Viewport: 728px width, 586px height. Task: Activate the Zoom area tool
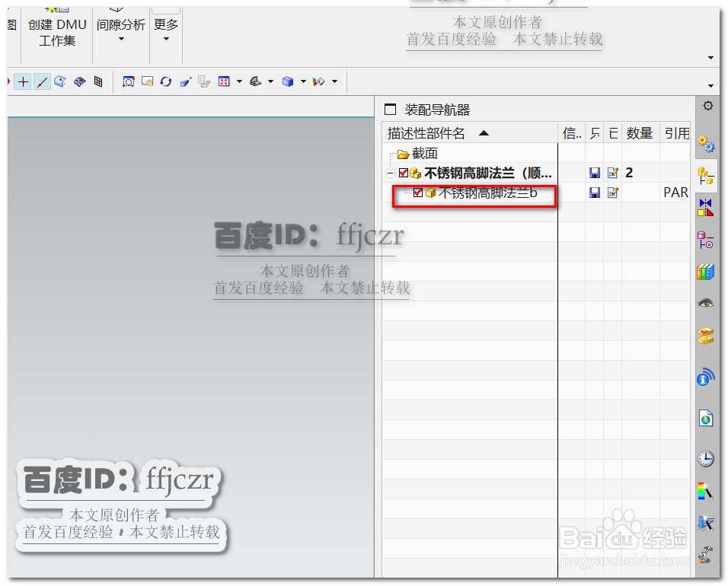pyautogui.click(x=129, y=81)
